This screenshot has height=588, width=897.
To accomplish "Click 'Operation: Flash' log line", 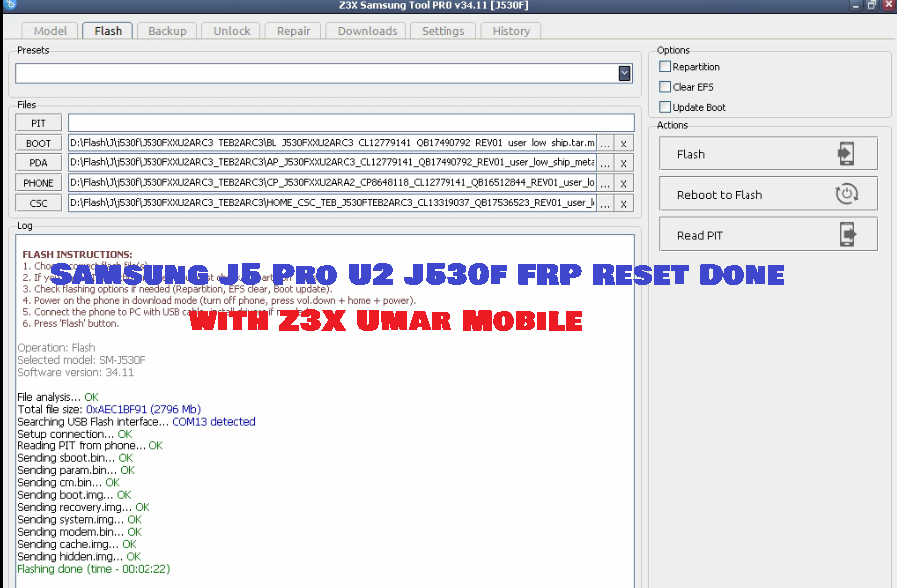I will (56, 348).
